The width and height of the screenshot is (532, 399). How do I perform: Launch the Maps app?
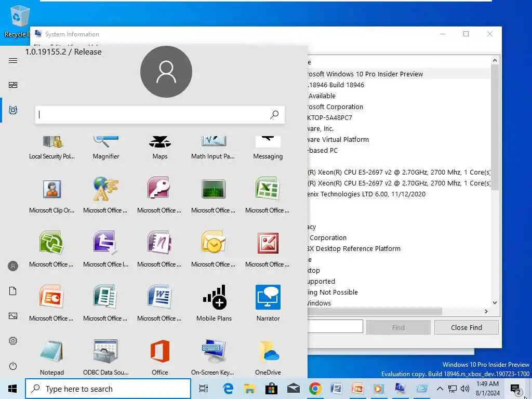pyautogui.click(x=160, y=148)
